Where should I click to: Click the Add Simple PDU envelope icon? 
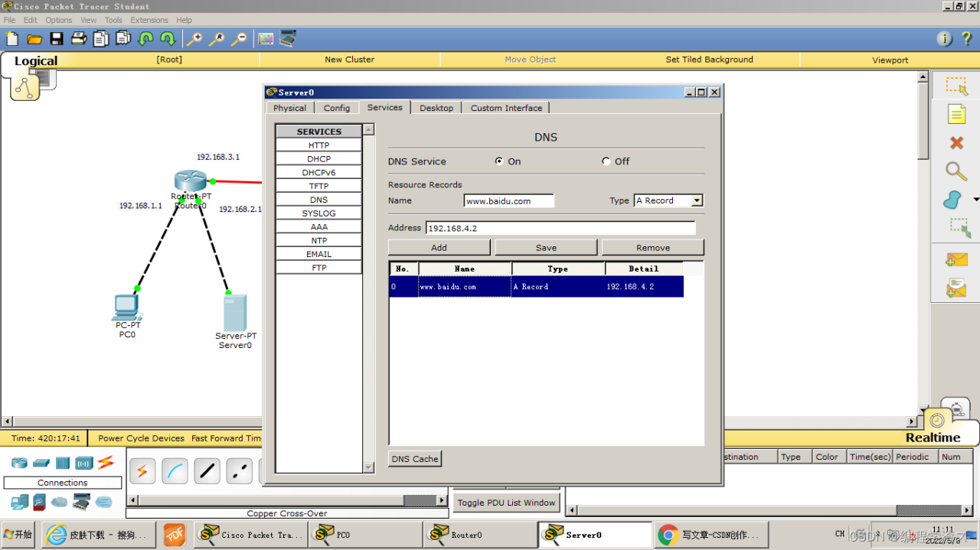click(x=956, y=260)
